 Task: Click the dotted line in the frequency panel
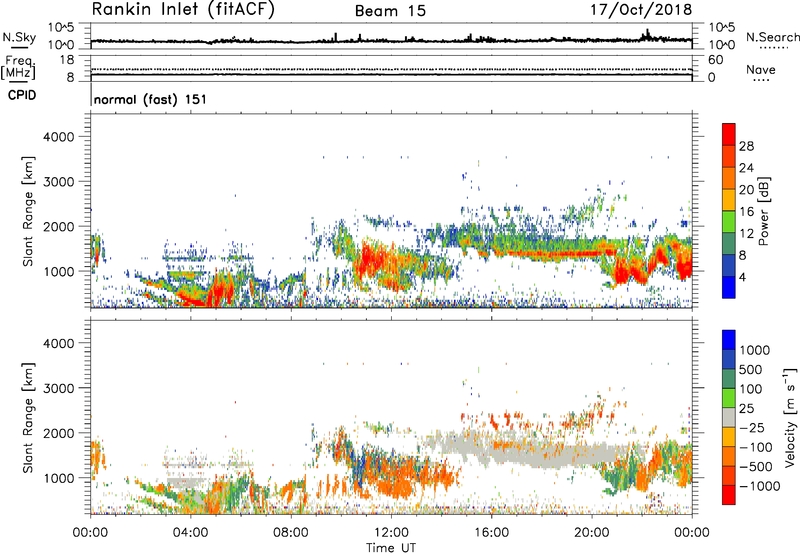coord(391,68)
